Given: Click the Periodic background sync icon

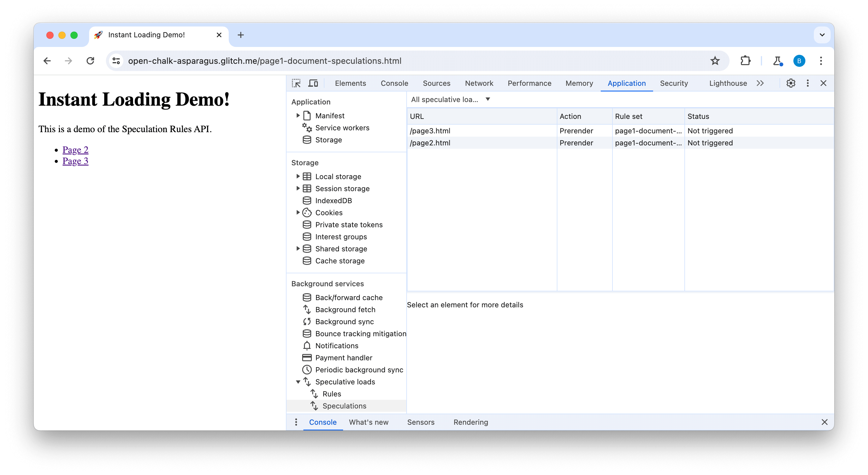Looking at the screenshot, I should (307, 370).
